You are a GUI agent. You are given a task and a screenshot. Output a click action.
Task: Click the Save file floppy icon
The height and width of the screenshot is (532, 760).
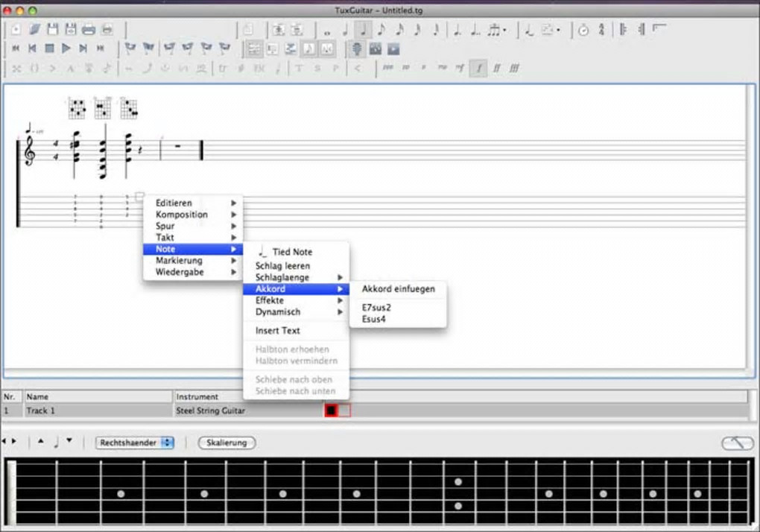point(52,30)
